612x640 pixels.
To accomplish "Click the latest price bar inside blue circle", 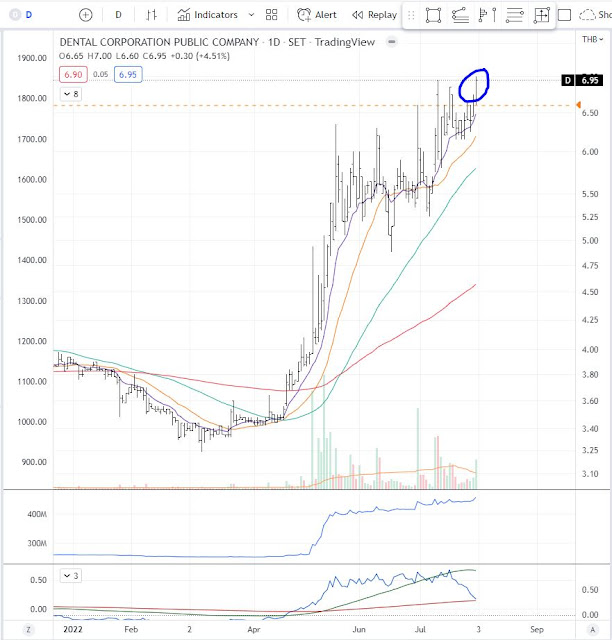I will coord(476,91).
